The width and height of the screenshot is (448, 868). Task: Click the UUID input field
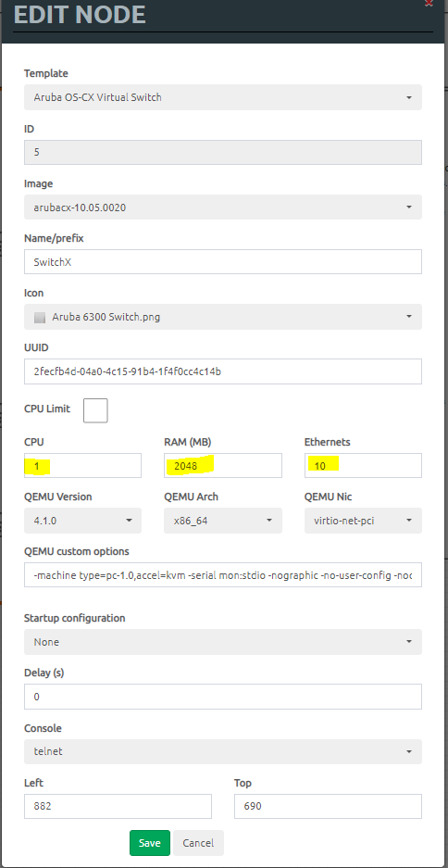(x=223, y=371)
